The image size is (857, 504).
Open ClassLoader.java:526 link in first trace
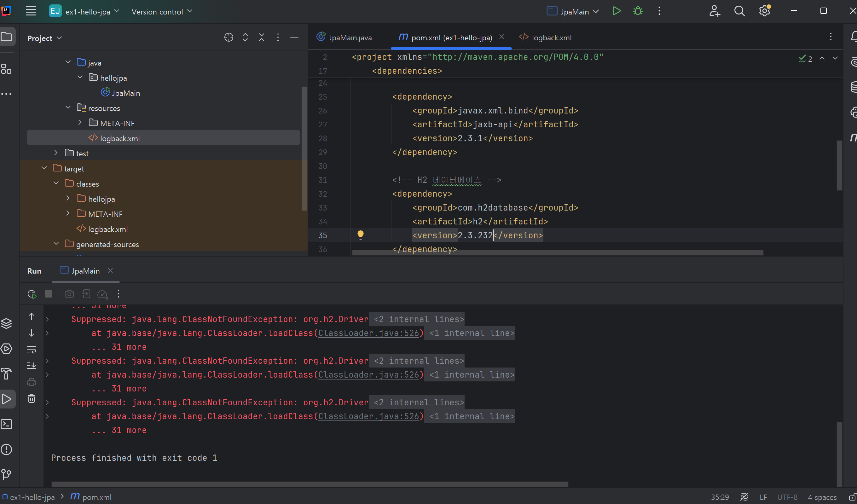[369, 333]
